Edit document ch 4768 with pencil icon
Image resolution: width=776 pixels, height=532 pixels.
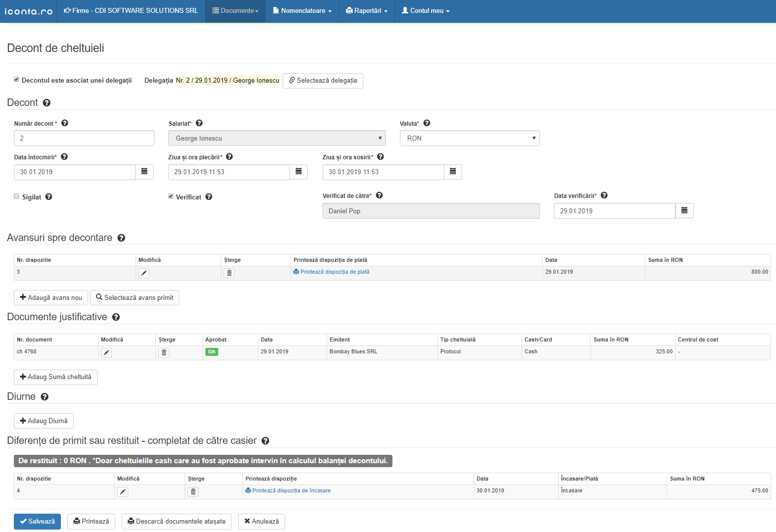click(106, 353)
